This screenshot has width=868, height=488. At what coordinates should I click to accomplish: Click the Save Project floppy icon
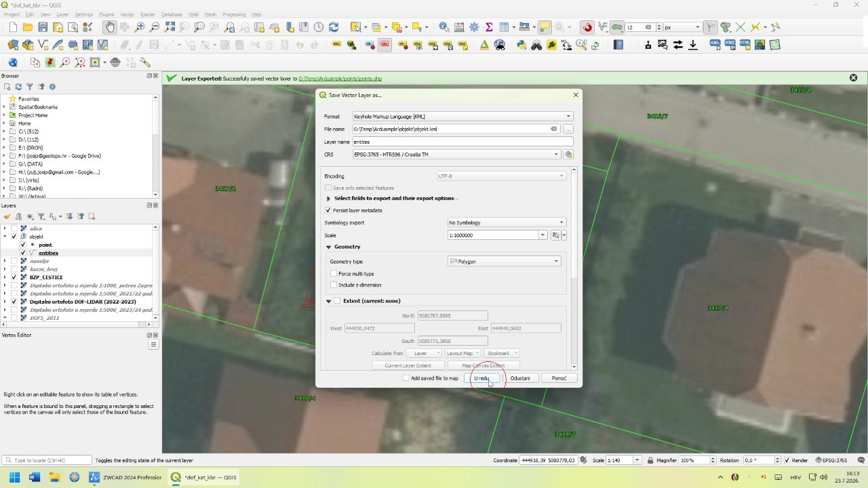pyautogui.click(x=43, y=27)
